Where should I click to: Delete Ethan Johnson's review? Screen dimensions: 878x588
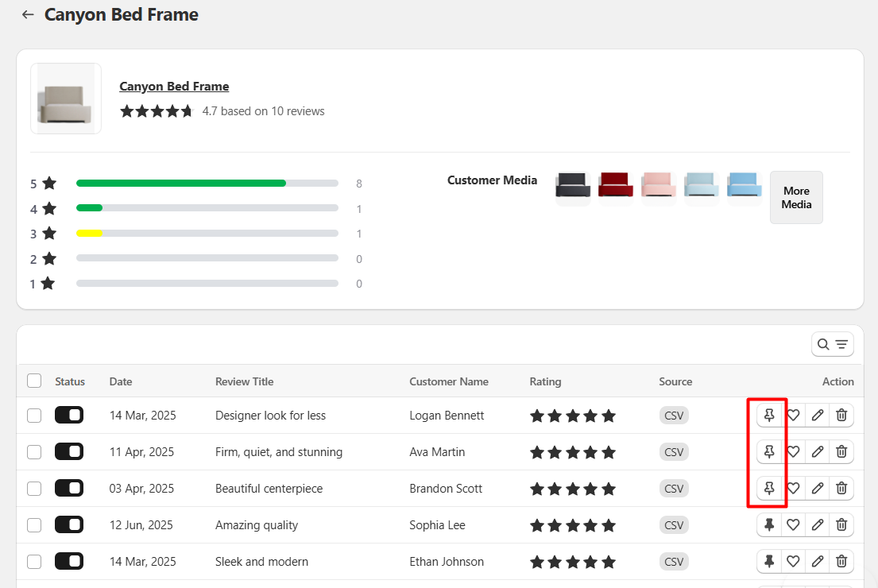pyautogui.click(x=841, y=561)
